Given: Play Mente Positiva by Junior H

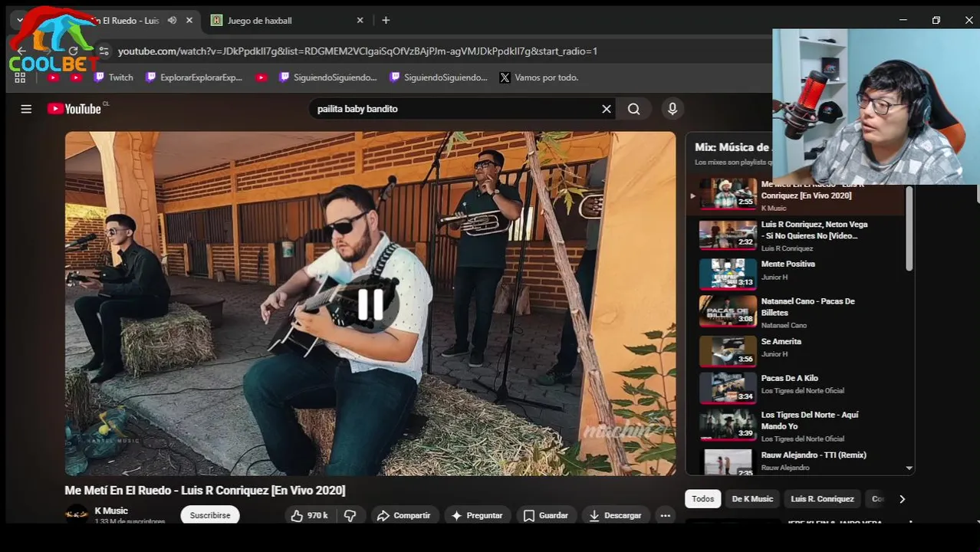Looking at the screenshot, I should [794, 274].
